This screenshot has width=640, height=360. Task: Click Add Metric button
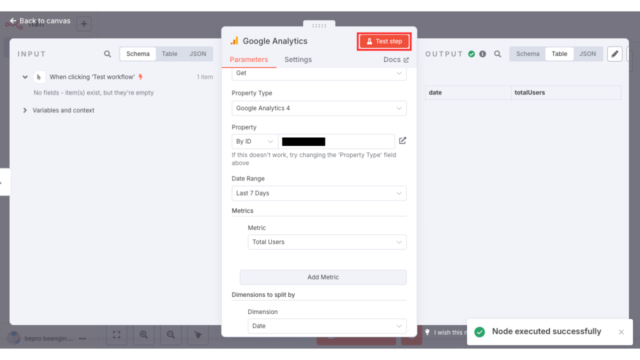point(323,277)
